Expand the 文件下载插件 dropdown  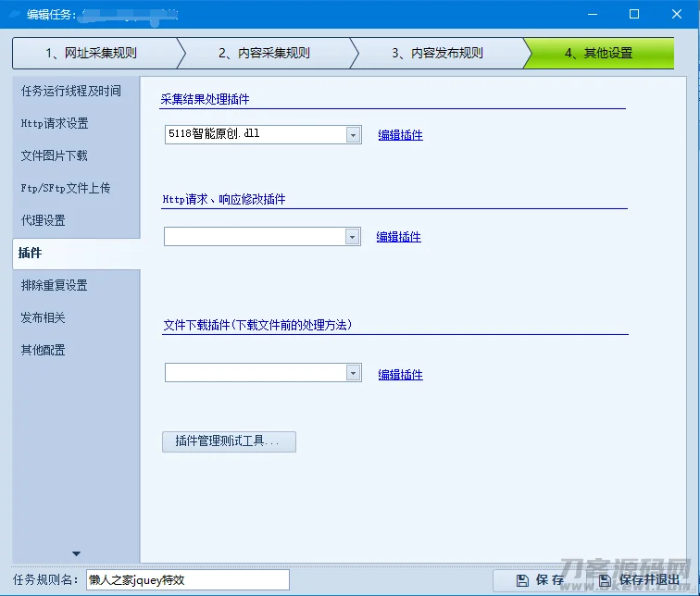click(x=353, y=373)
